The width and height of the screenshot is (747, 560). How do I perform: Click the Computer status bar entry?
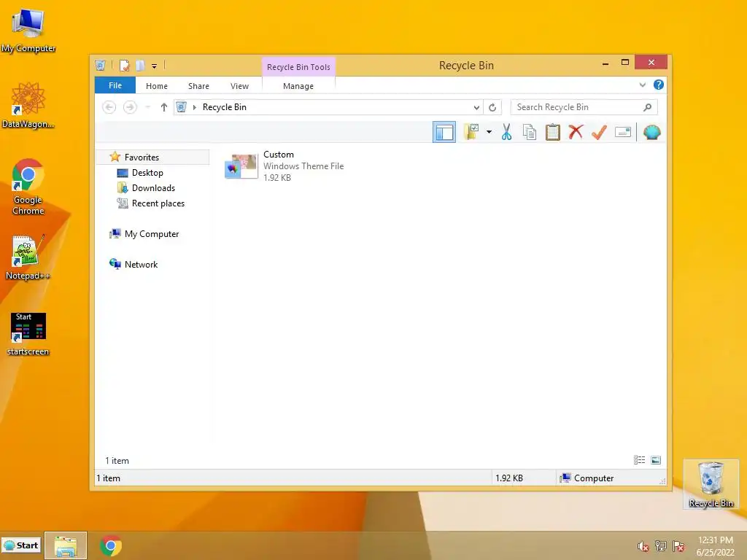click(x=587, y=478)
